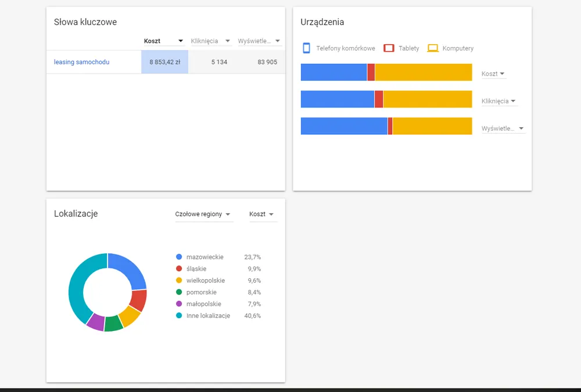Screen dimensions: 581x392
Task: Click the pomorskie legend label
Action: pyautogui.click(x=201, y=292)
